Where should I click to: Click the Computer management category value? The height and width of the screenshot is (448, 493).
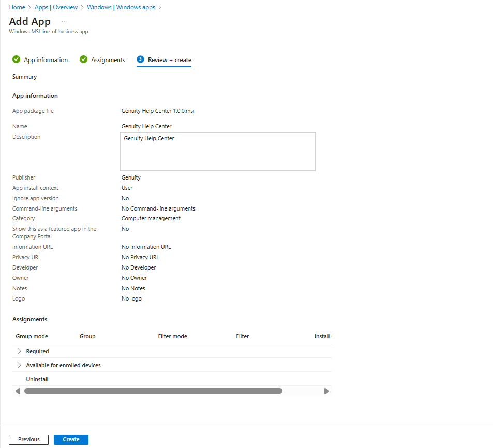[151, 218]
